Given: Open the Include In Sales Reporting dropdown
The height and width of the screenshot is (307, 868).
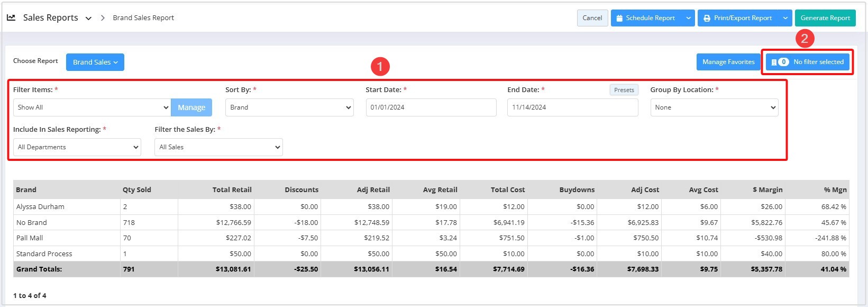Looking at the screenshot, I should [77, 147].
